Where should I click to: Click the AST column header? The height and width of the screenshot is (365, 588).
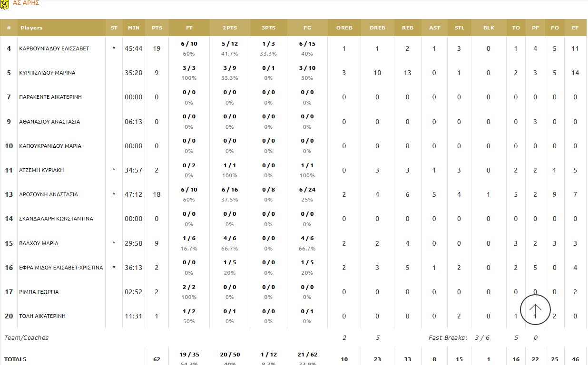(435, 28)
